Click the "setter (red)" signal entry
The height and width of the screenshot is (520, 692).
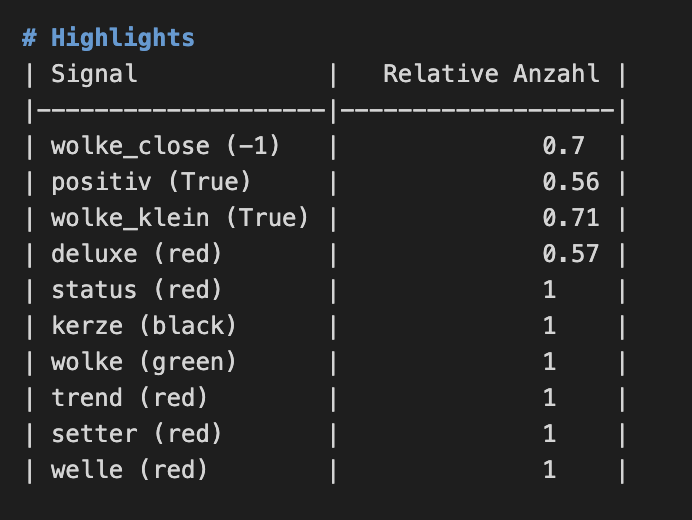137,434
